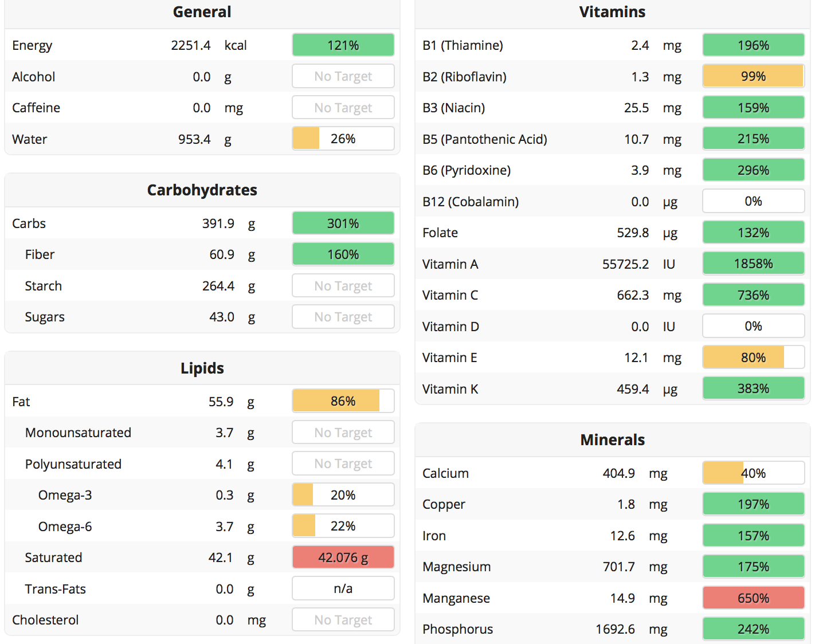Click the Vitamins section header
This screenshot has height=644, width=815.
pyautogui.click(x=612, y=12)
